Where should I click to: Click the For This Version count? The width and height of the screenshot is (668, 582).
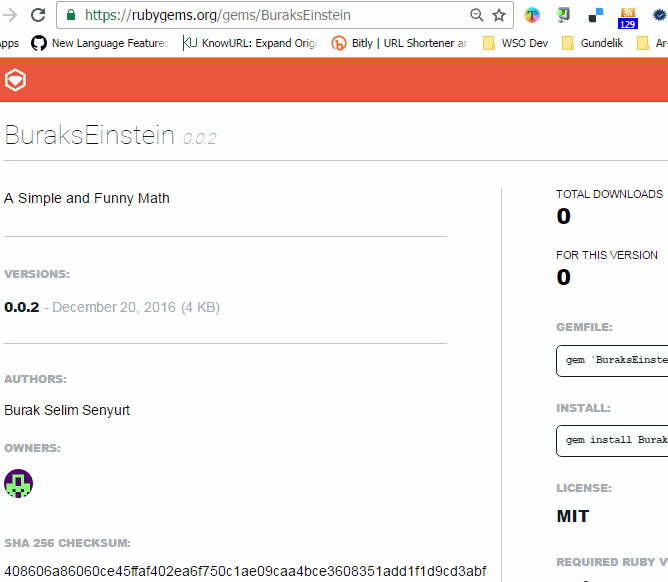564,277
